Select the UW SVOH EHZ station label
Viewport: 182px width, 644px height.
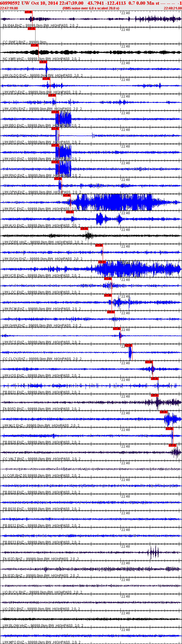14,259
